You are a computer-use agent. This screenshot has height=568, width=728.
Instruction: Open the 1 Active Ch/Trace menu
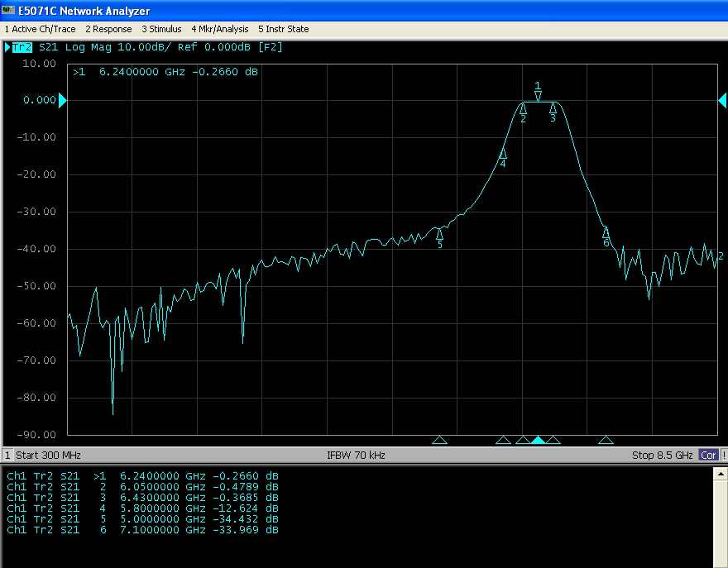coord(41,29)
